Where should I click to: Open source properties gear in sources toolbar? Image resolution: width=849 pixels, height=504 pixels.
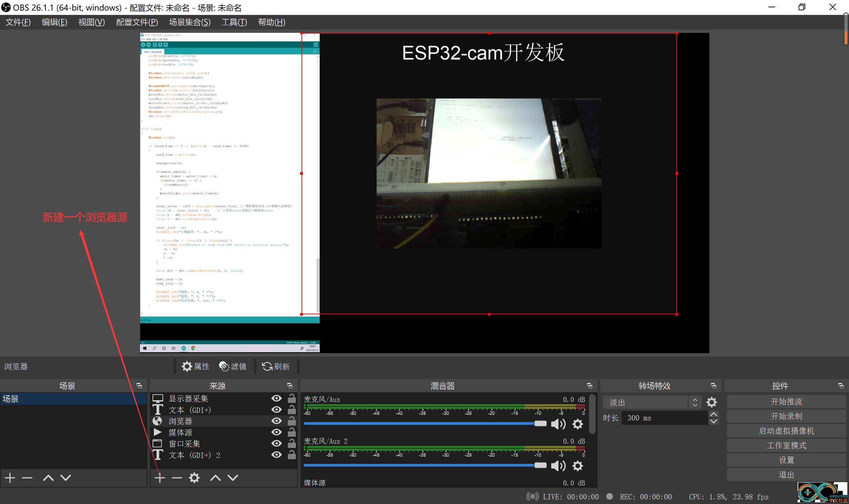(x=194, y=477)
